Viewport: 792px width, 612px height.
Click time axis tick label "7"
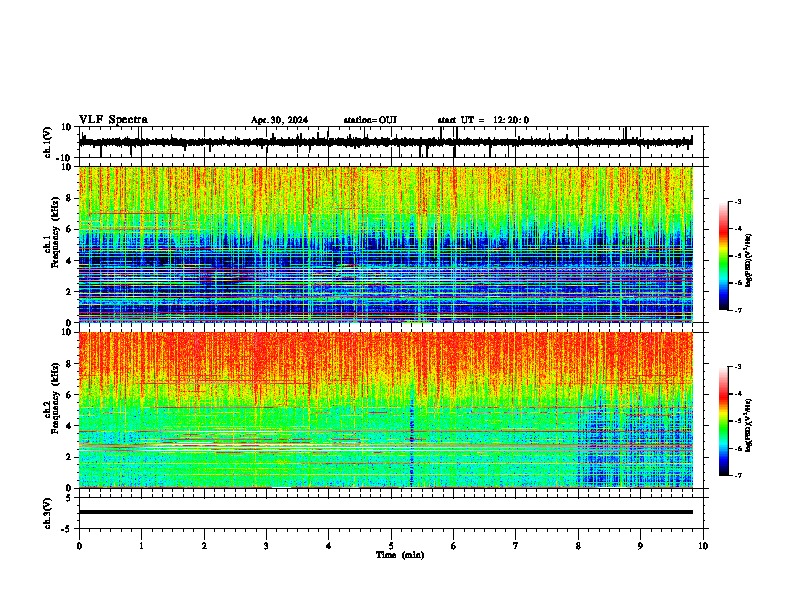coord(516,546)
